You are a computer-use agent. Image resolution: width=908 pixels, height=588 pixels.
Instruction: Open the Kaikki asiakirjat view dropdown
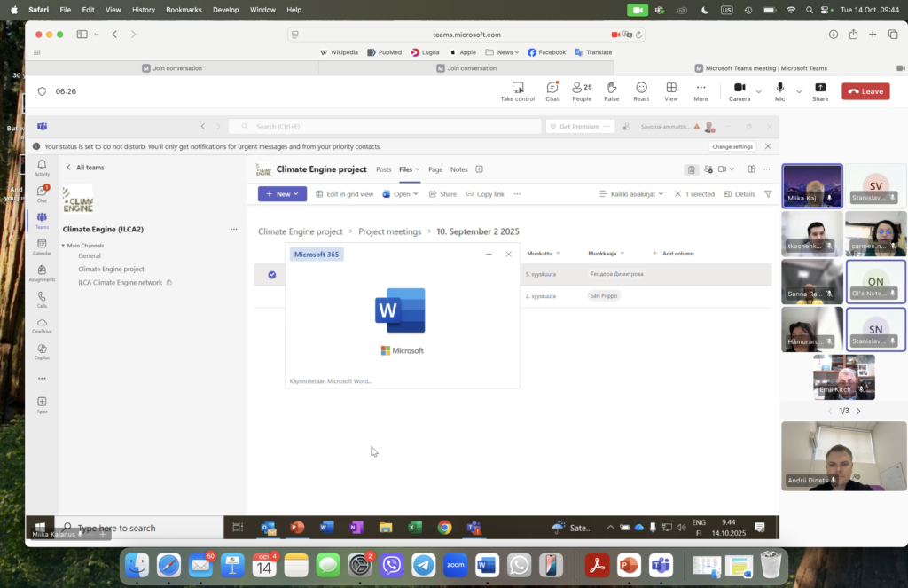[x=631, y=193]
